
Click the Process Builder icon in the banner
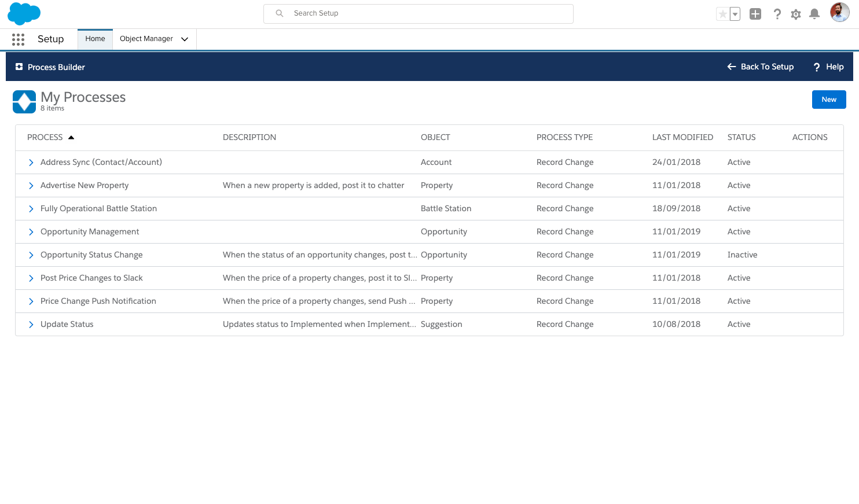[x=19, y=67]
